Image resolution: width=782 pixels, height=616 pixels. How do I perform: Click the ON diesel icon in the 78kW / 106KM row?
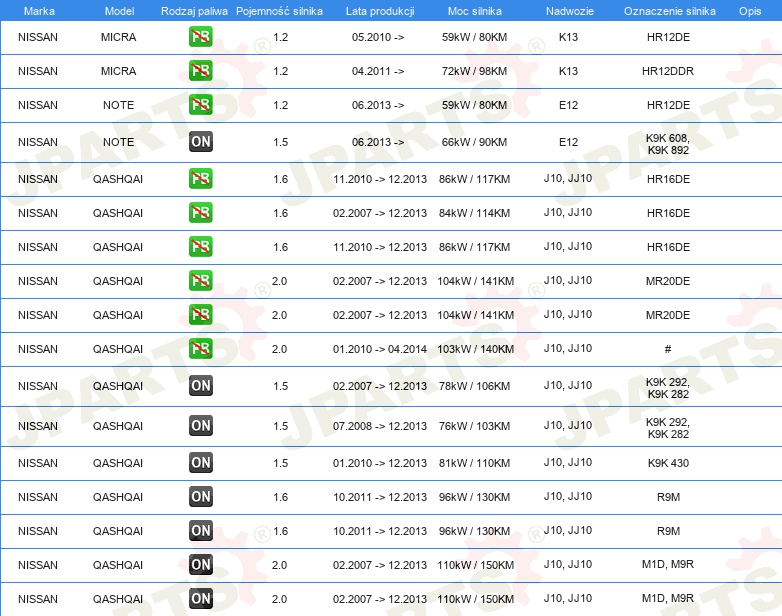(x=200, y=386)
